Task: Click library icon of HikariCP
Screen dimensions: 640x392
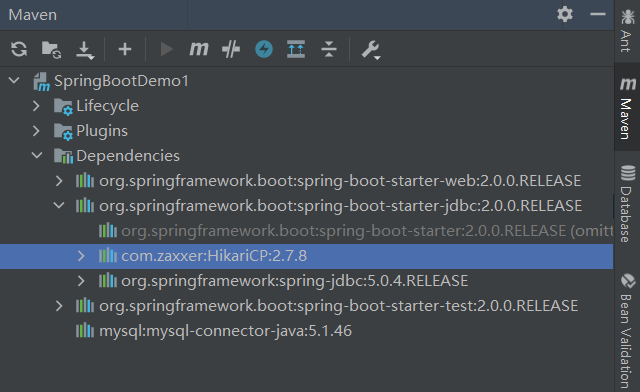Action: (x=108, y=256)
